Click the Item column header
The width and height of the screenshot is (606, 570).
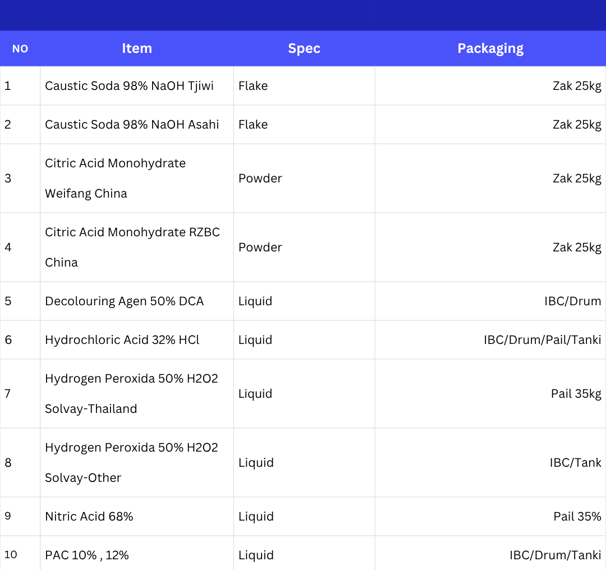coord(137,49)
